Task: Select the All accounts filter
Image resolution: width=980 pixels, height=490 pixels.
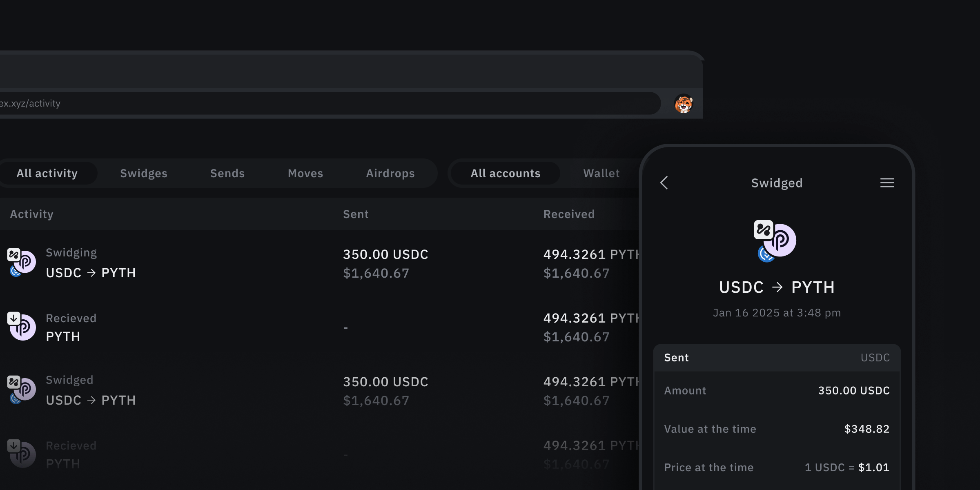Action: point(506,174)
